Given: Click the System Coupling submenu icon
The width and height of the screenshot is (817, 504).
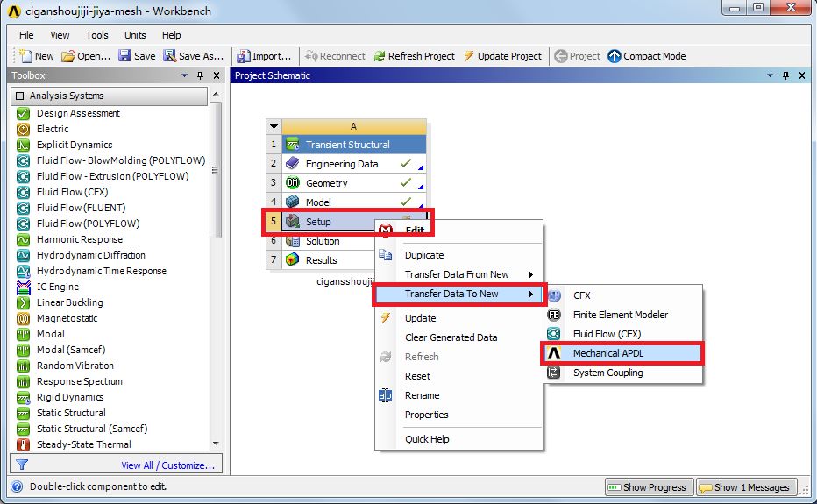Looking at the screenshot, I should 554,373.
